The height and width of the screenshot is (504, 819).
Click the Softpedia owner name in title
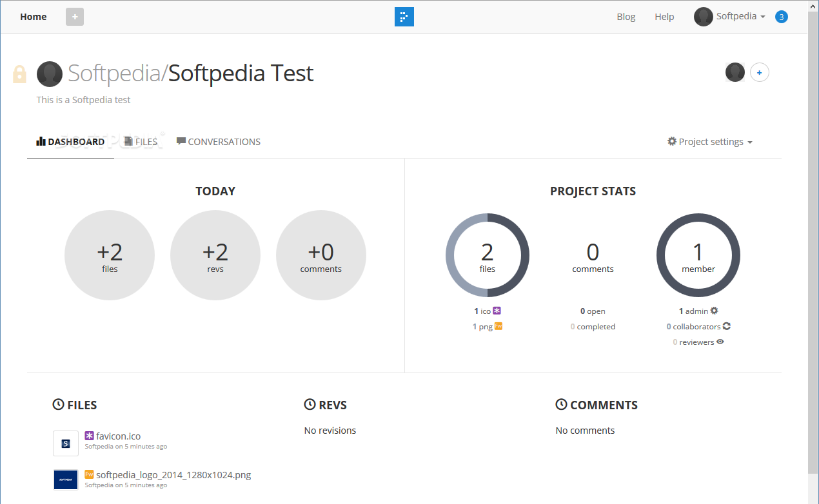pyautogui.click(x=114, y=73)
